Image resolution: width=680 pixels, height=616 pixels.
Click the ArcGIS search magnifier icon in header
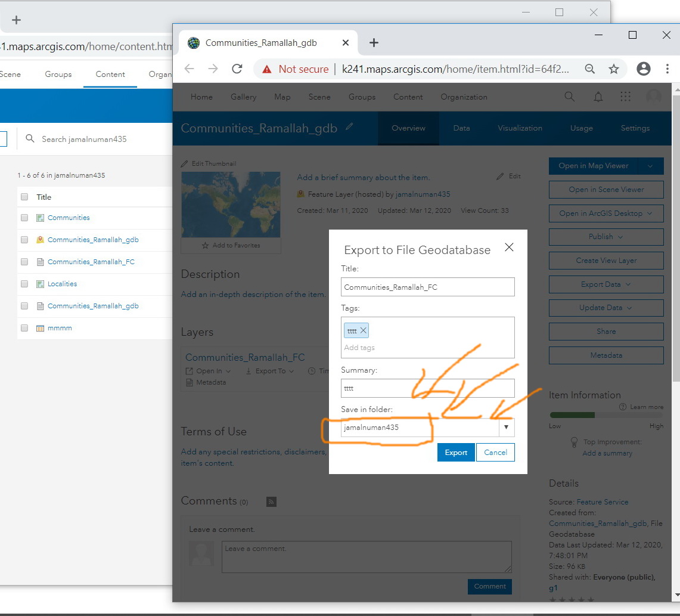[570, 97]
